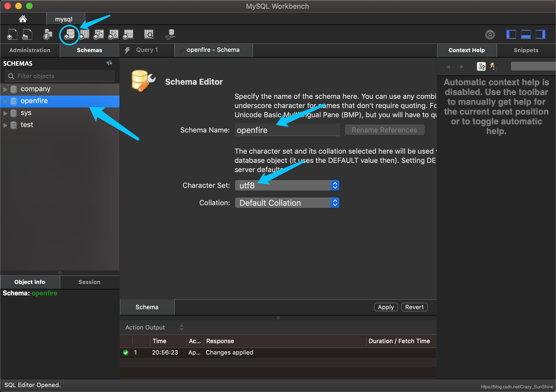This screenshot has height=392, width=556.
Task: Expand the sys schema
Action: tap(5, 113)
